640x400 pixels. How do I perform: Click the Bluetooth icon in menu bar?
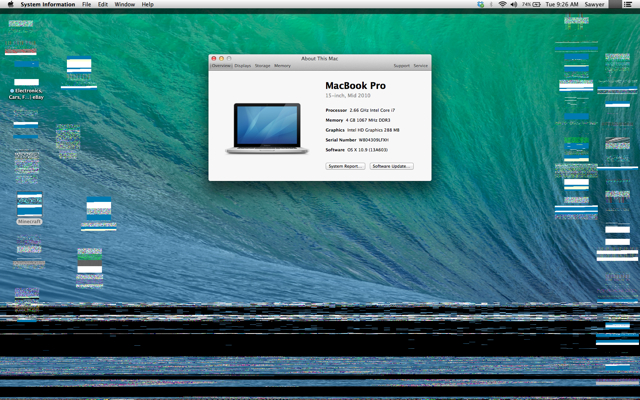[x=491, y=4]
